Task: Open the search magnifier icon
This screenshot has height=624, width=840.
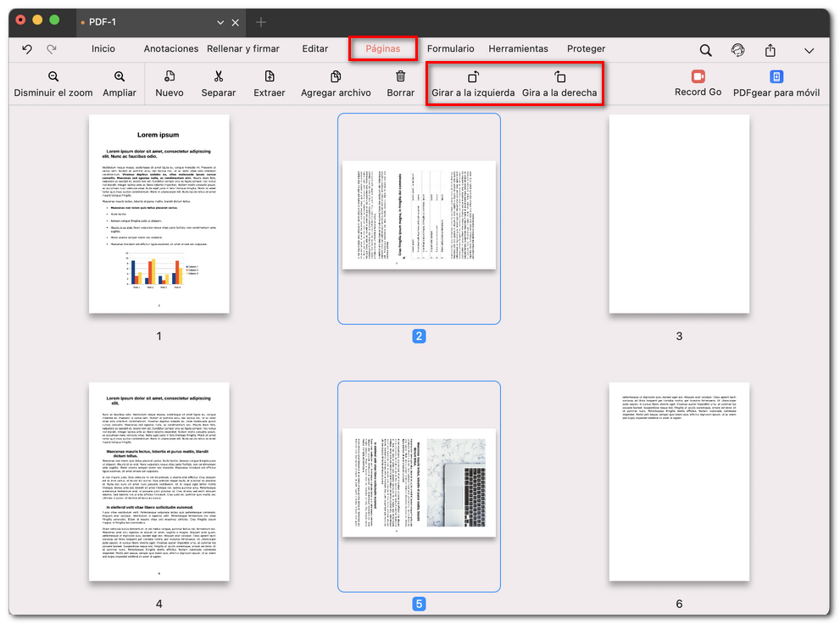Action: click(705, 49)
